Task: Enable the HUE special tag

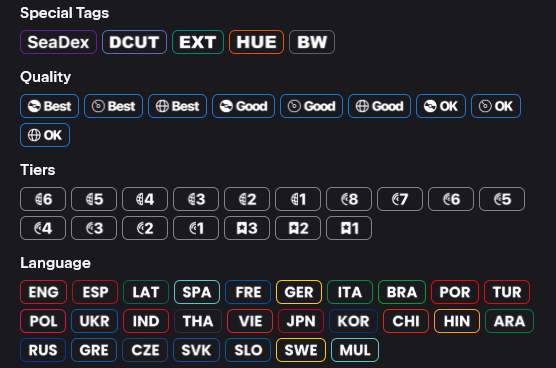Action: point(256,42)
